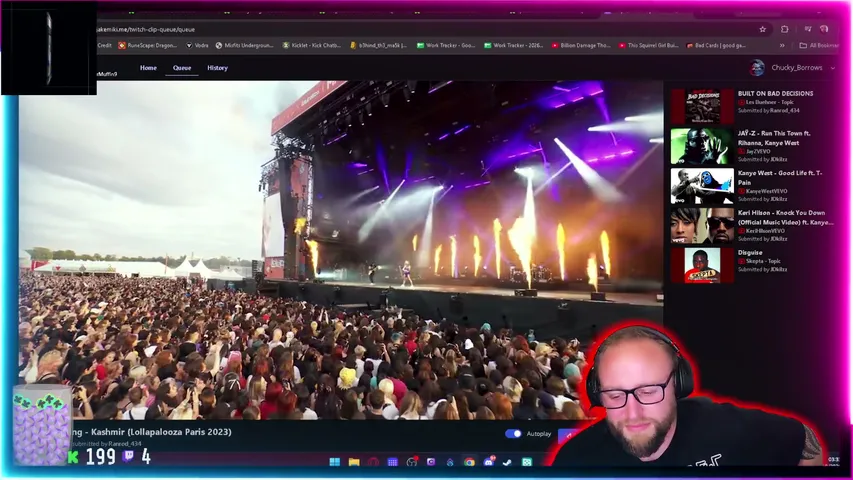The width and height of the screenshot is (853, 480).
Task: Open the Billion Damage Tho... bookmark
Action: tap(580, 46)
